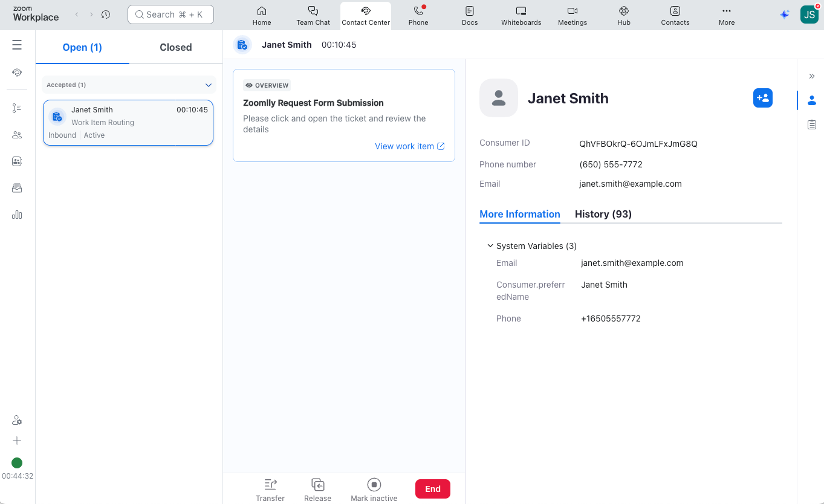Open the History (93) tab
The image size is (824, 504).
pyautogui.click(x=603, y=214)
